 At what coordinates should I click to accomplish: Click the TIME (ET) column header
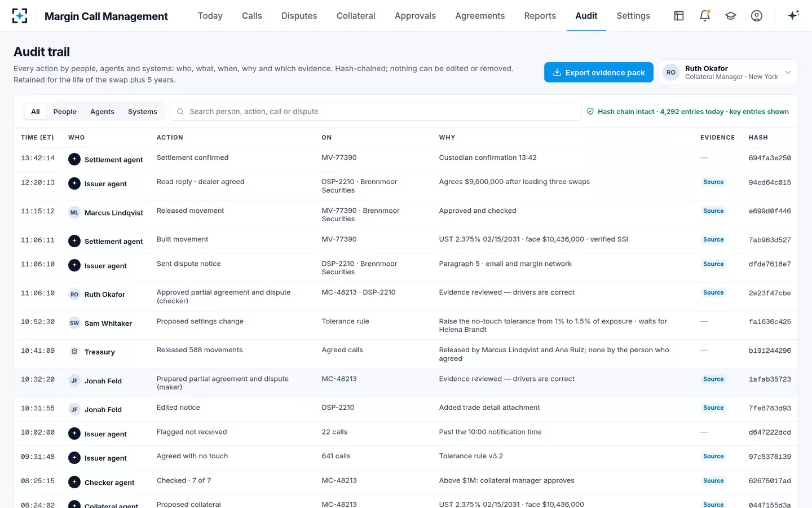coord(37,138)
